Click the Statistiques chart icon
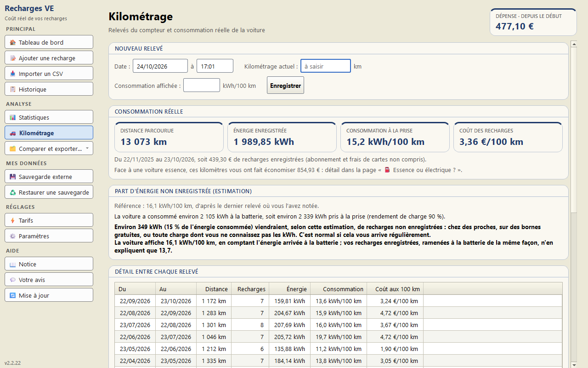The width and height of the screenshot is (588, 368). [13, 117]
